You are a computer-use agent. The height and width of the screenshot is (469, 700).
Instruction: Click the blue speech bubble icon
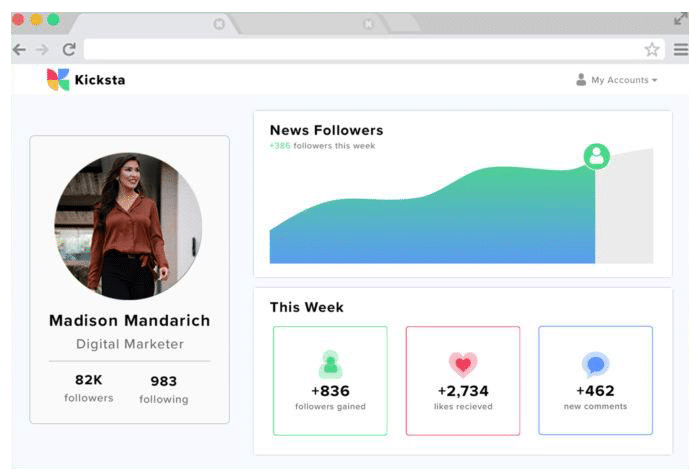[596, 364]
